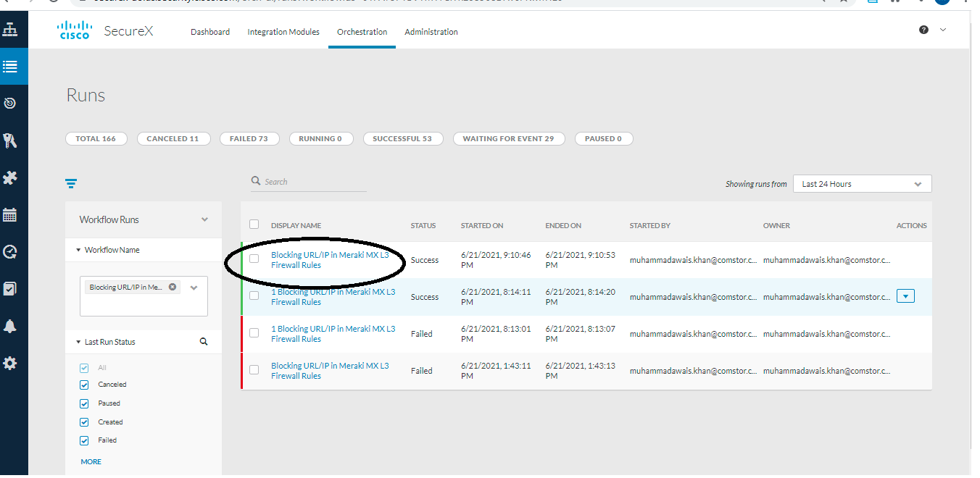Open the successful 8:14:11 PM run link
This screenshot has width=980, height=478.
click(333, 297)
